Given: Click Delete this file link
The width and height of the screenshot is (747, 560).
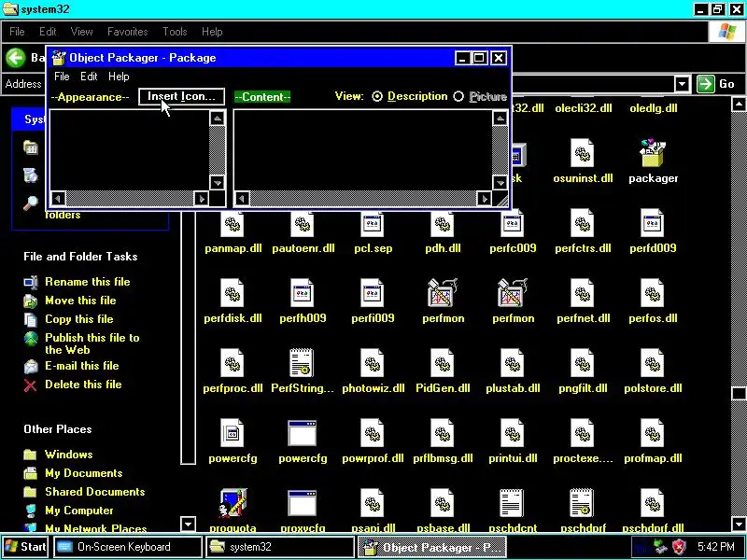Looking at the screenshot, I should [83, 385].
